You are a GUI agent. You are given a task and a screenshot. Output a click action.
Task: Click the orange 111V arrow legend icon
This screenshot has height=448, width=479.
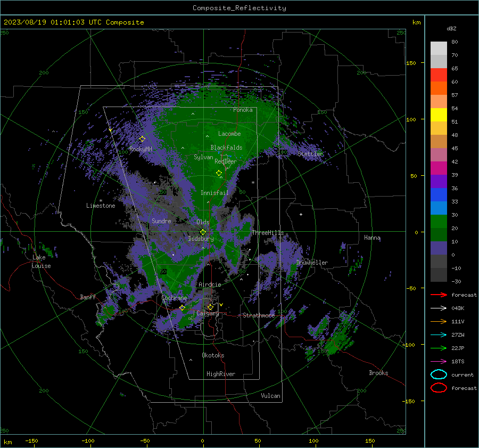coord(439,321)
